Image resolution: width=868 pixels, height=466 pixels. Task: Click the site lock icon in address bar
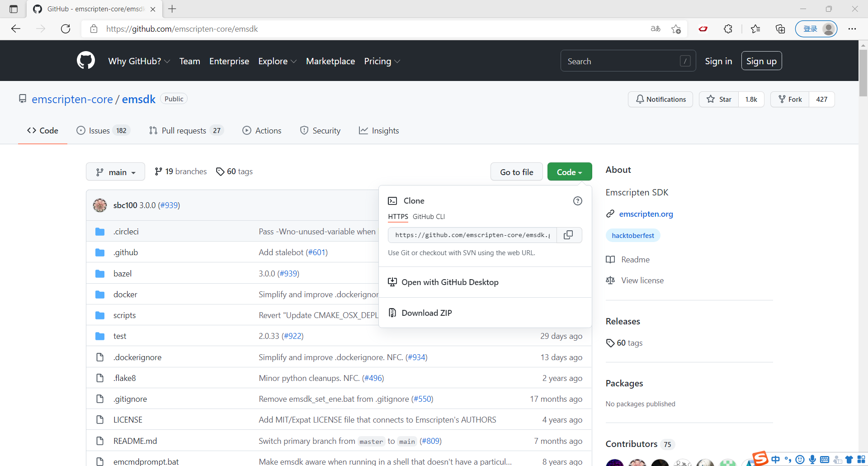[x=94, y=29]
